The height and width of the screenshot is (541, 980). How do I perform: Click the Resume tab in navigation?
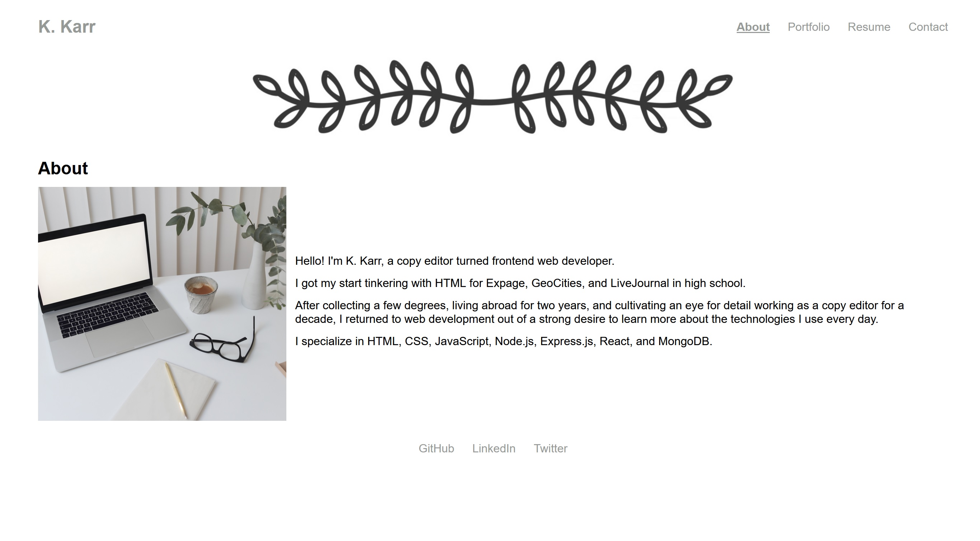coord(869,27)
